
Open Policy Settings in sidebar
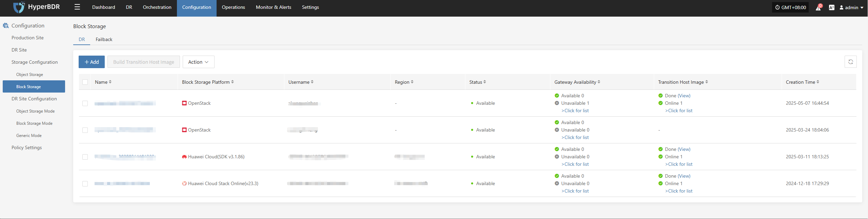pyautogui.click(x=26, y=147)
